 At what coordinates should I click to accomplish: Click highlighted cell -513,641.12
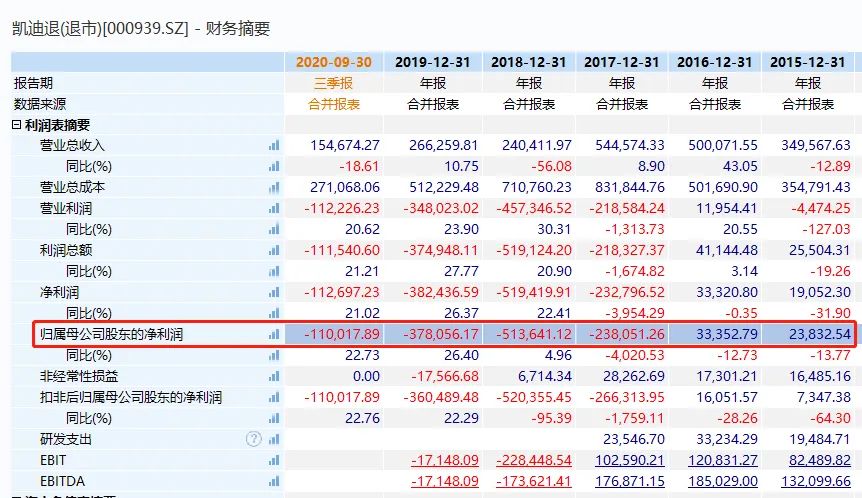click(534, 334)
